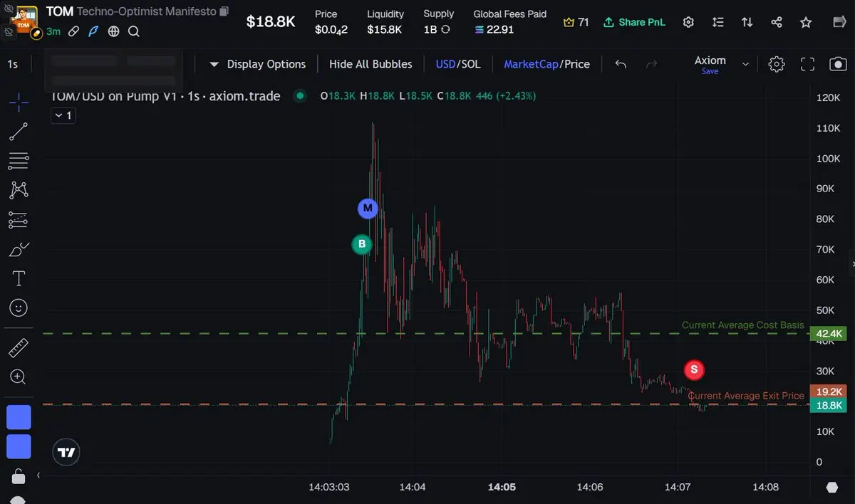Collapse the indicator legend showing 1

click(x=63, y=115)
